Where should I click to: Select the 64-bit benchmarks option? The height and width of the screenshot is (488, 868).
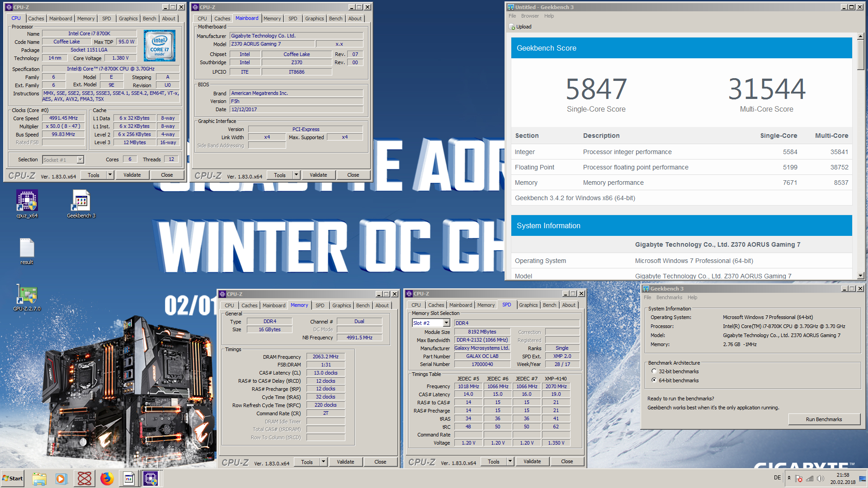(x=654, y=380)
